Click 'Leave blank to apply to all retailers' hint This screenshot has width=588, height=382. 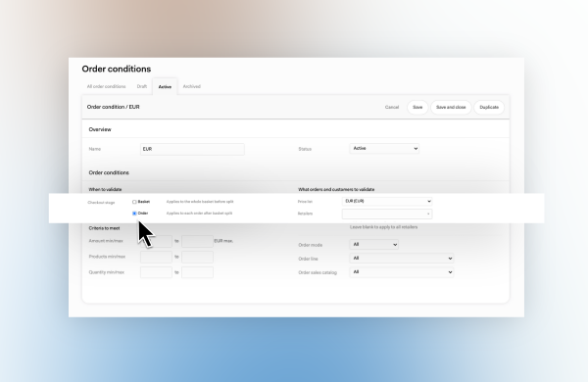click(x=383, y=227)
